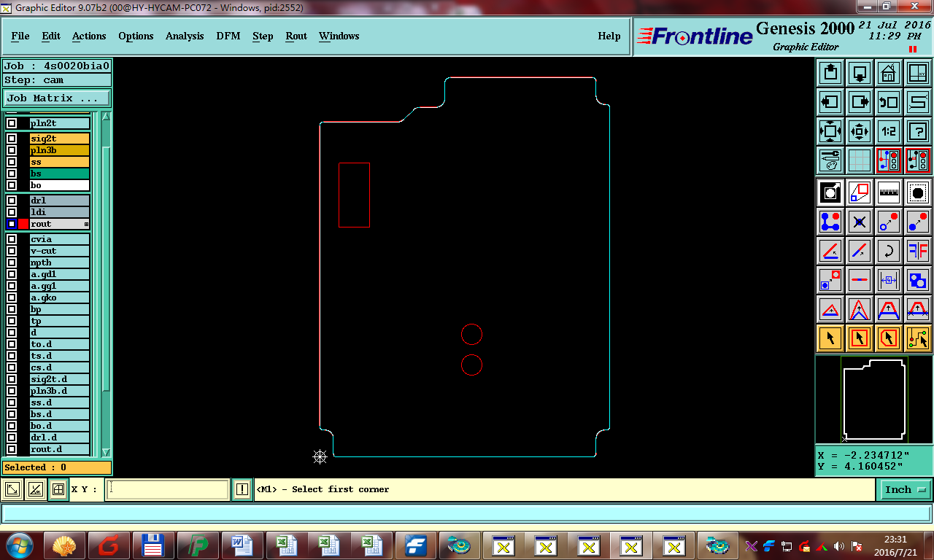Click the previous view undo-zoom icon
934x560 pixels.
889,102
